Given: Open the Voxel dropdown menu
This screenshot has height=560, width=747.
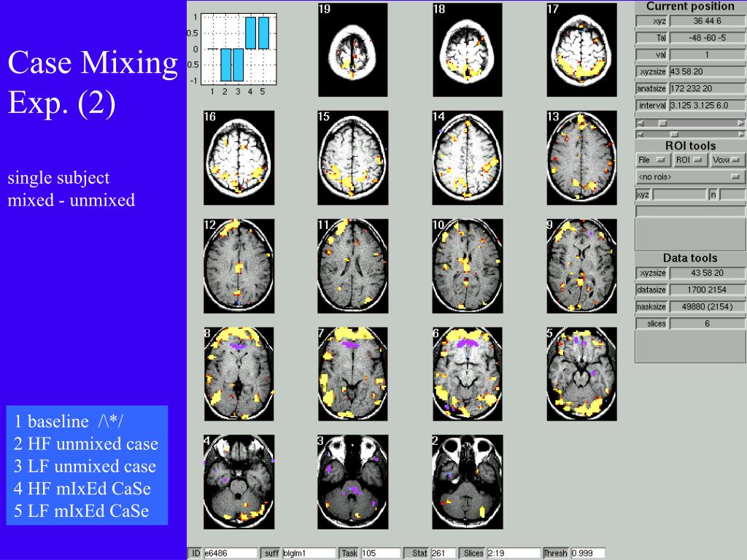Looking at the screenshot, I should [x=727, y=160].
